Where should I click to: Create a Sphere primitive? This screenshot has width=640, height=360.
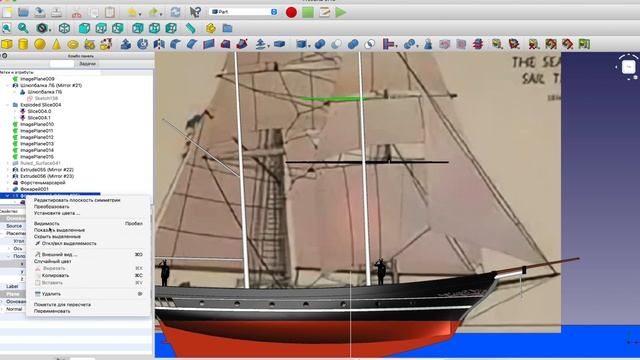pyautogui.click(x=40, y=44)
